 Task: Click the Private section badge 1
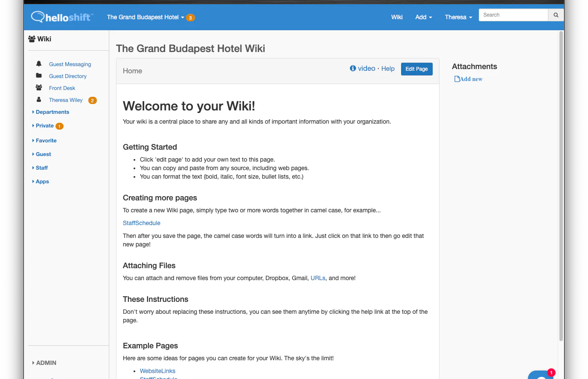click(x=60, y=126)
